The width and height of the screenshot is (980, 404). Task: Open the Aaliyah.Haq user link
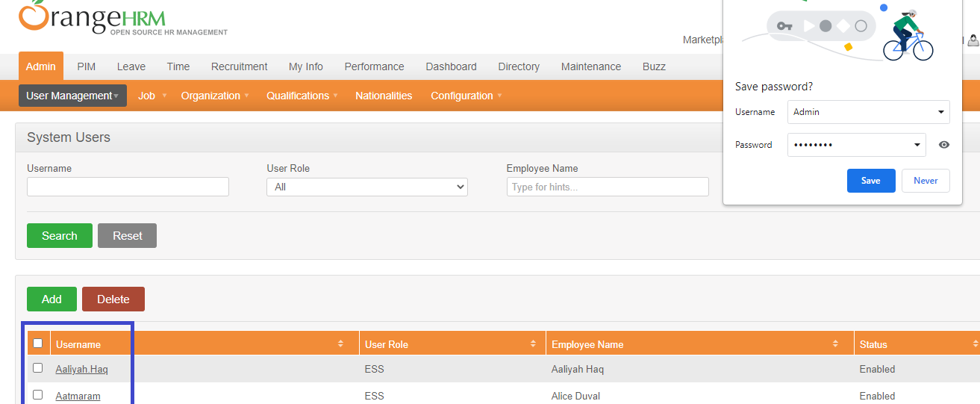click(x=82, y=369)
